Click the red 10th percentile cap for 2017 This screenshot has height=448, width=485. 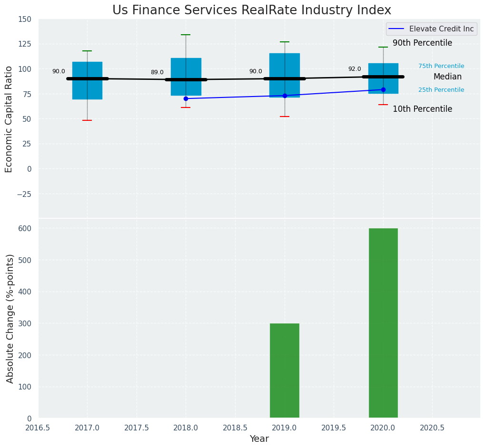[x=87, y=120]
